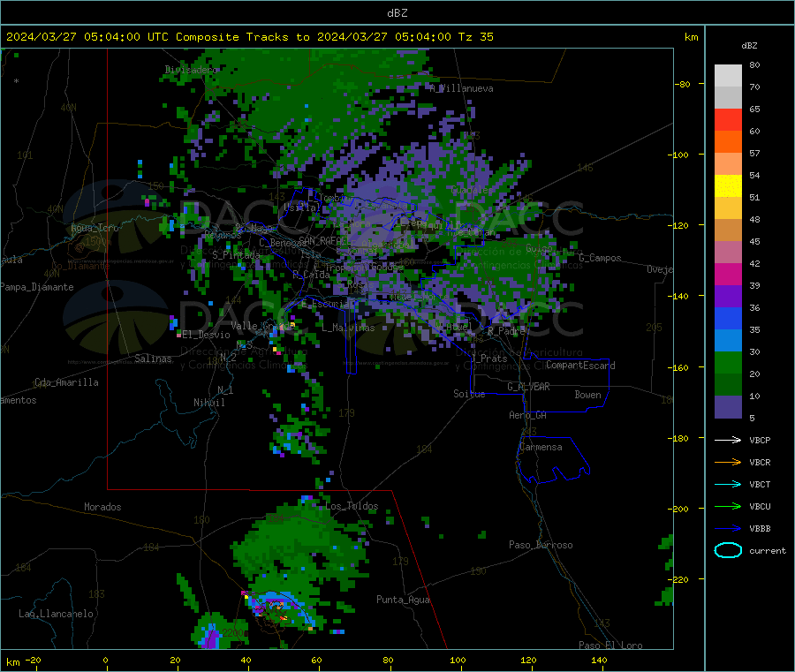This screenshot has height=672, width=795.
Task: Click the 'G_ALVEAR' map label
Action: coord(528,387)
